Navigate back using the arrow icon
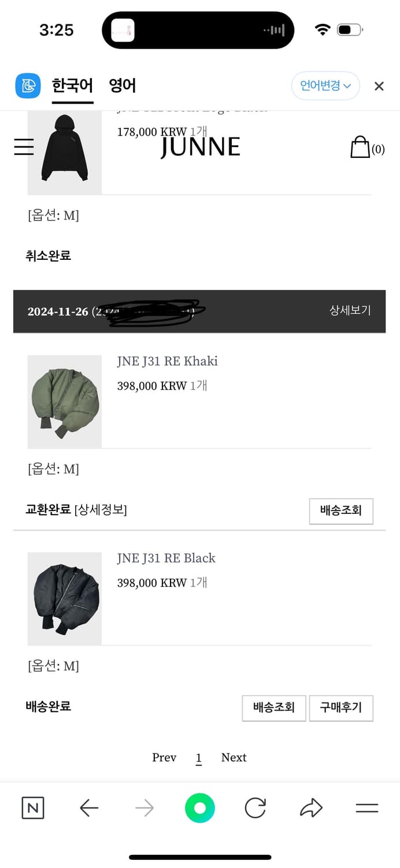The width and height of the screenshot is (400, 868). pyautogui.click(x=88, y=808)
